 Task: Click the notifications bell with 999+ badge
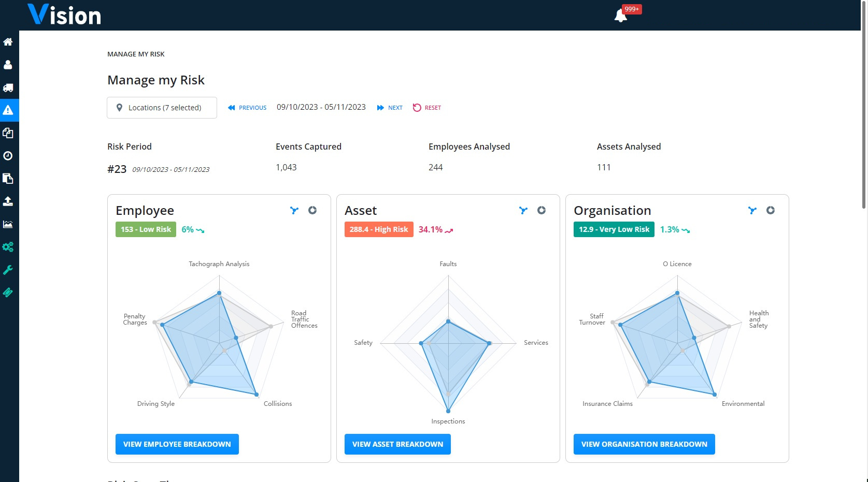point(621,16)
